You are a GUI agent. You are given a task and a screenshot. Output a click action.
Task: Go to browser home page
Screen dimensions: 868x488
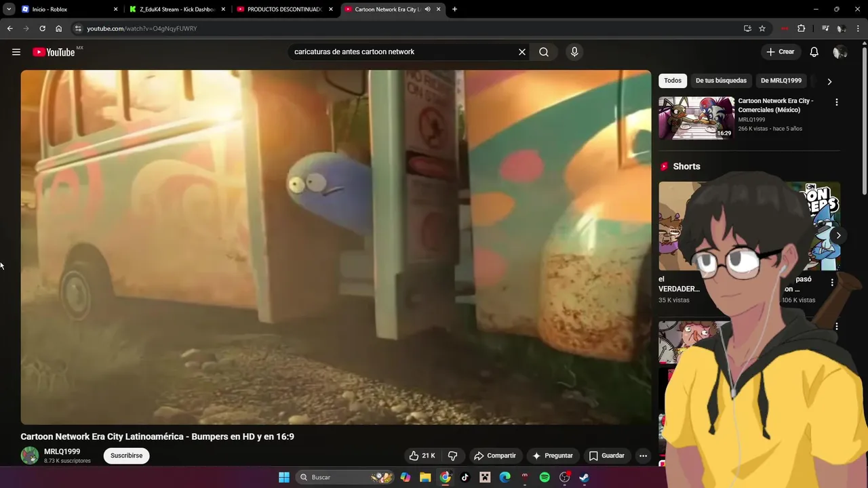click(x=59, y=28)
